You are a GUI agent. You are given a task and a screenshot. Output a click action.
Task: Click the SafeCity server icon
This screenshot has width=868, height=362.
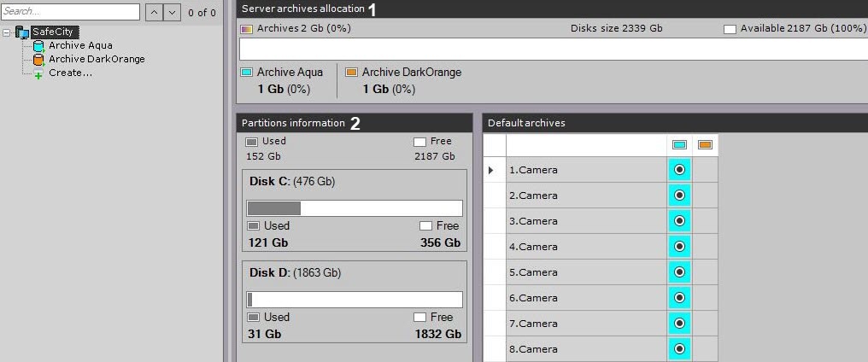[x=22, y=32]
